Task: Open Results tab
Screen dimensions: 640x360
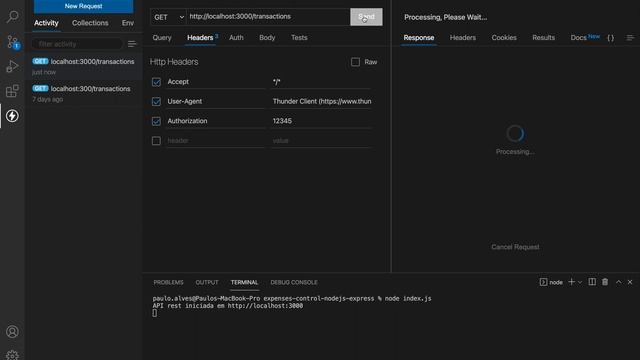Action: tap(543, 38)
